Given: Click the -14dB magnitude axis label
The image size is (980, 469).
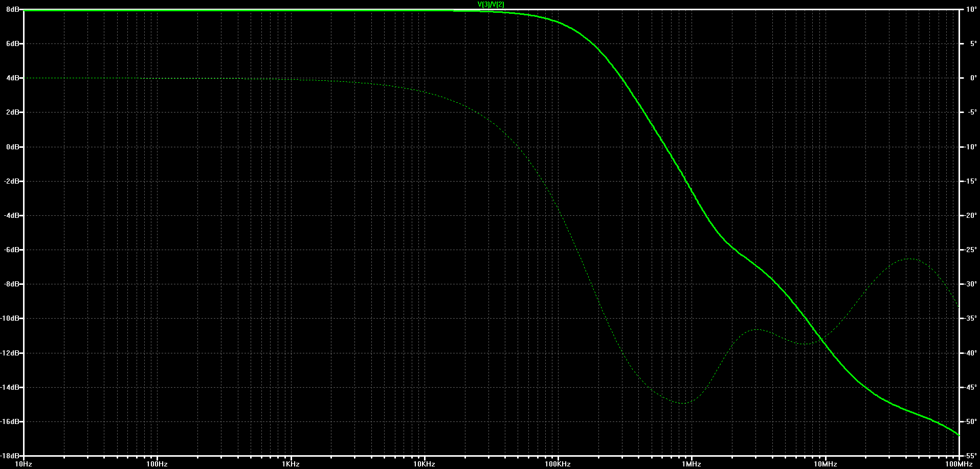Looking at the screenshot, I should coord(10,387).
